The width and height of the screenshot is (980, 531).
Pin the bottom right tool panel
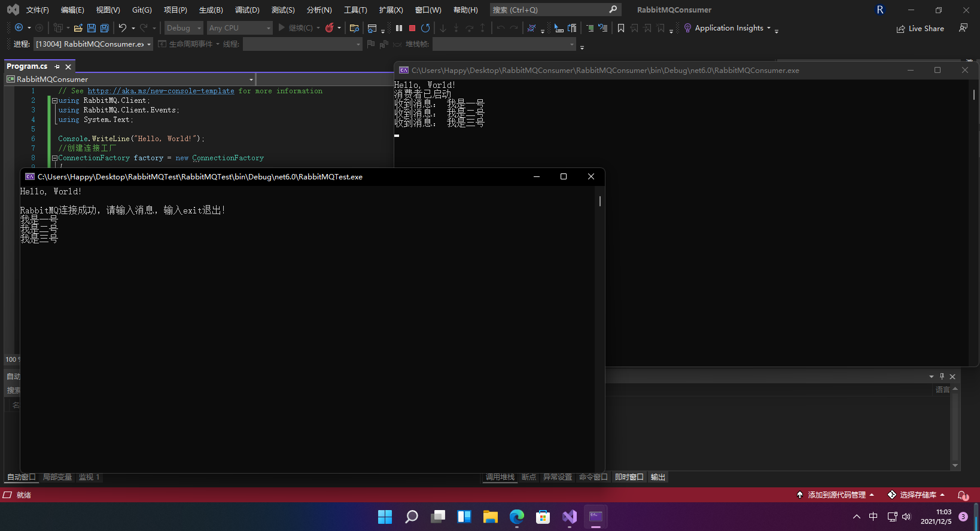pyautogui.click(x=942, y=377)
